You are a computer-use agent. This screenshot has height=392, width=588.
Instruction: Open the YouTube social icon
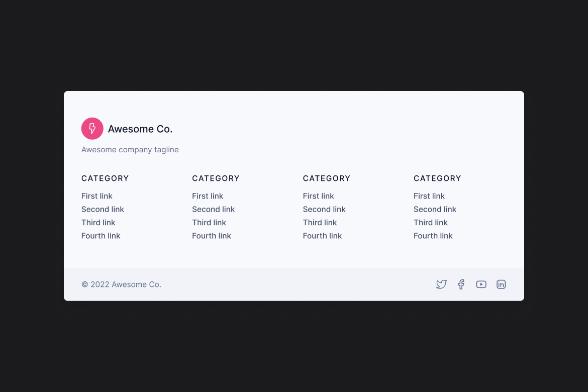481,284
